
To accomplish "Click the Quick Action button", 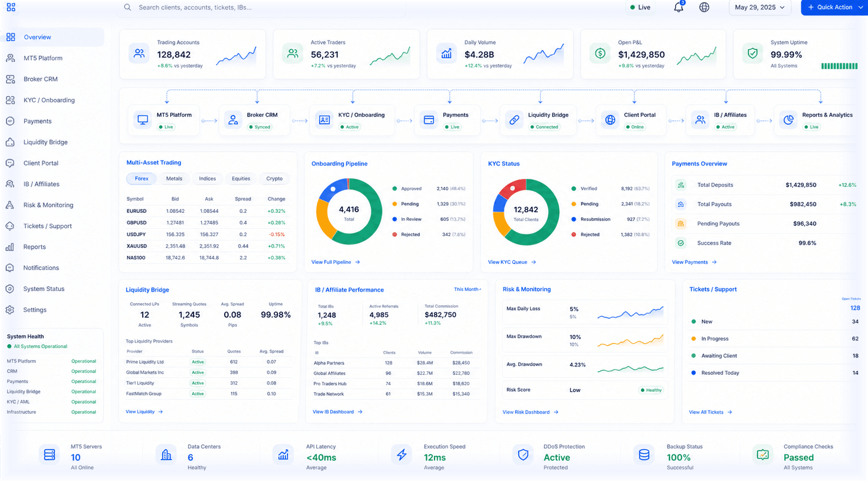I will pos(834,7).
